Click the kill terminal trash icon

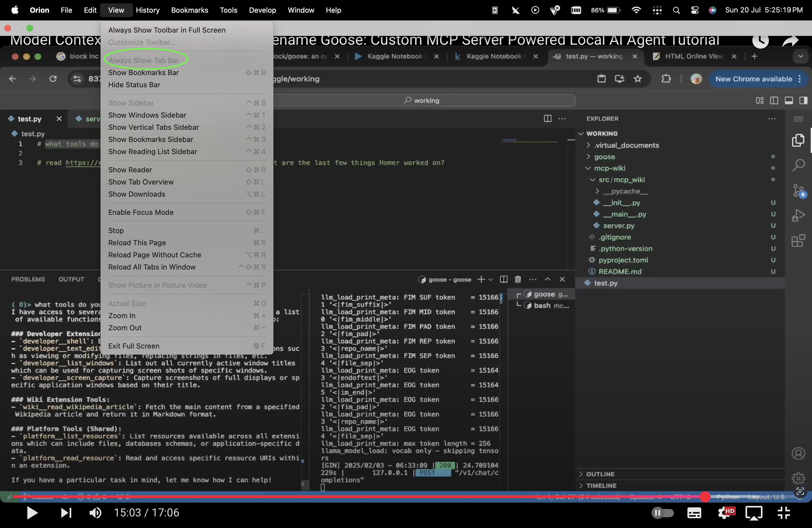pyautogui.click(x=518, y=279)
